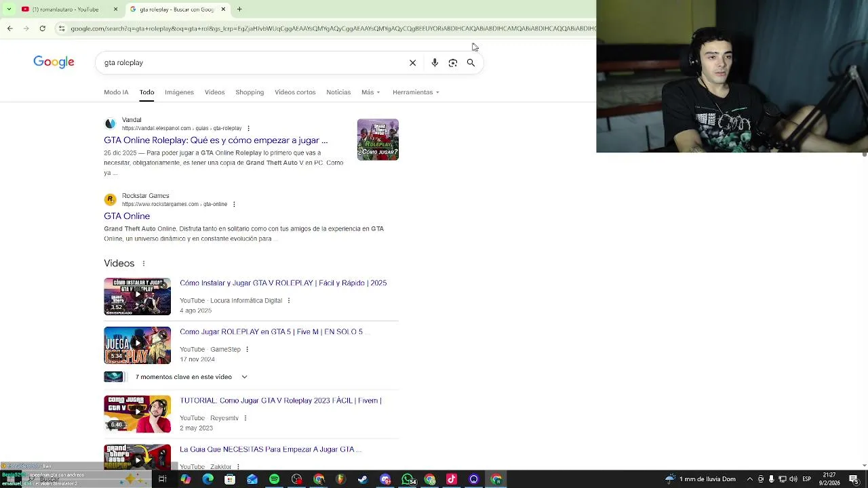This screenshot has height=488, width=868.
Task: Select the Todo results tab
Action: 146,92
